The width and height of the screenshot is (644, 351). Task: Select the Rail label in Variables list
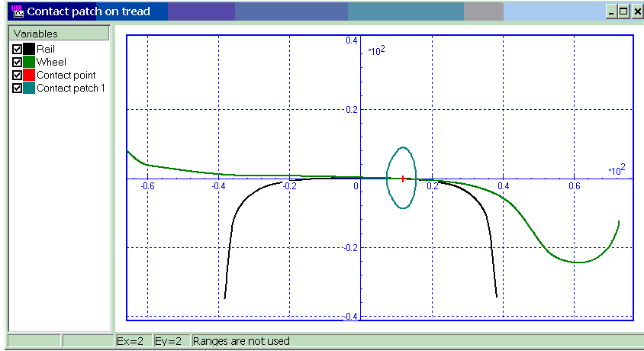(46, 50)
